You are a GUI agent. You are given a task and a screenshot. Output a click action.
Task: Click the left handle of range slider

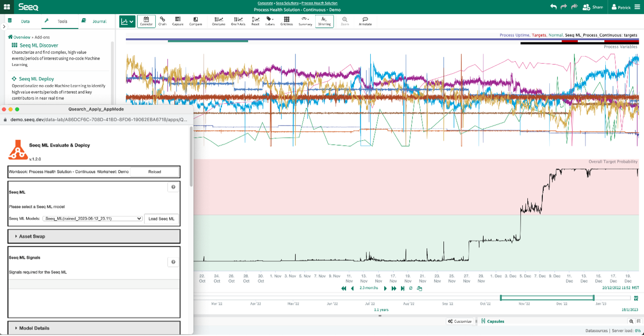click(x=501, y=298)
